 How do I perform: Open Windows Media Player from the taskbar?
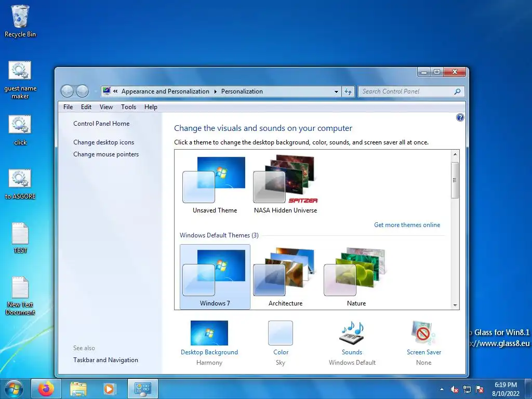[109, 389]
